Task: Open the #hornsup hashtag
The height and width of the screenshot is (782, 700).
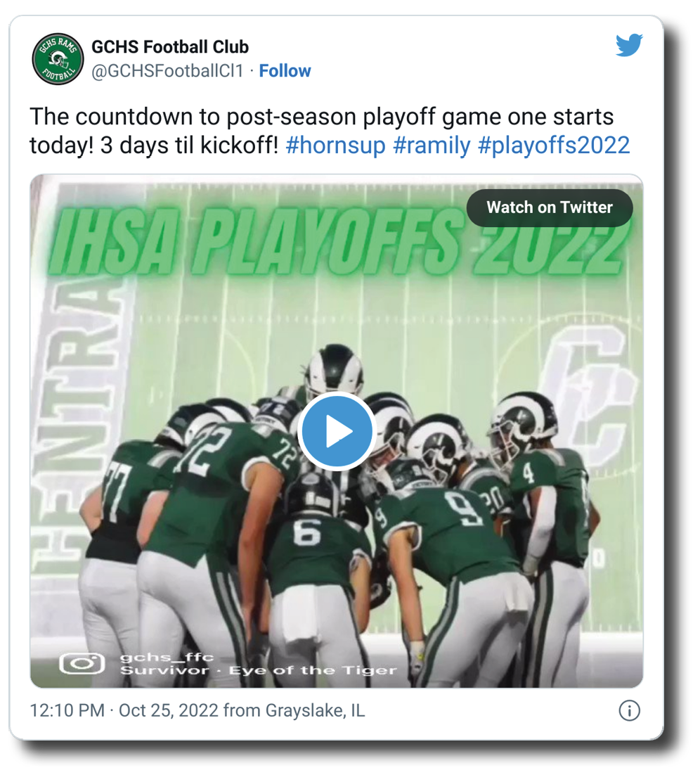Action: (x=336, y=146)
